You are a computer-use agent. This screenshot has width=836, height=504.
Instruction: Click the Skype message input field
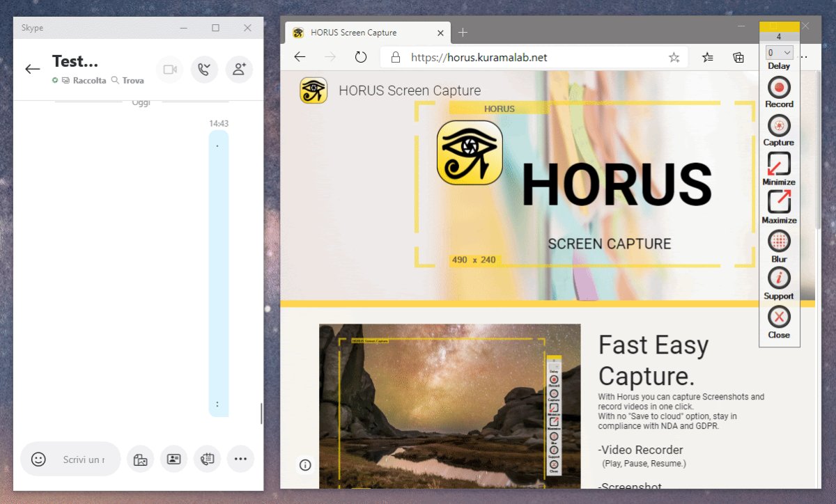click(84, 459)
